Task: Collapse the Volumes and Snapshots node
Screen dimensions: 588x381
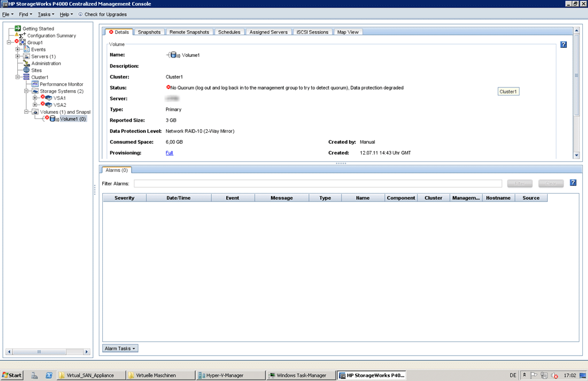Action: point(26,112)
